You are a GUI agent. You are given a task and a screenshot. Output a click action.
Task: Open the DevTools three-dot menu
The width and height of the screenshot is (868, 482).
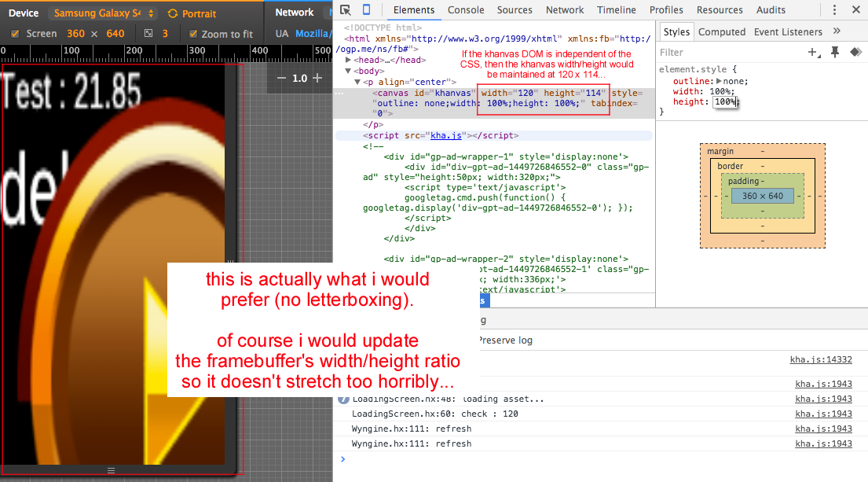pyautogui.click(x=834, y=10)
